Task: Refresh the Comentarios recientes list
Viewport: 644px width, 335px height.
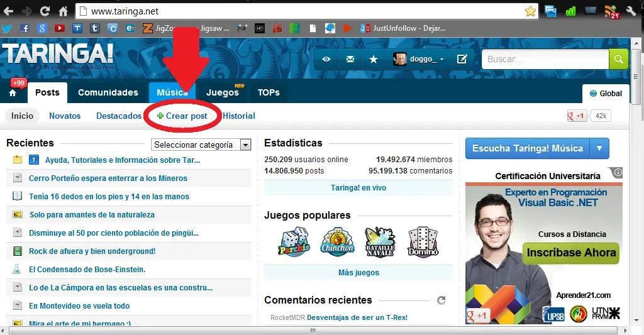Action: pyautogui.click(x=441, y=300)
